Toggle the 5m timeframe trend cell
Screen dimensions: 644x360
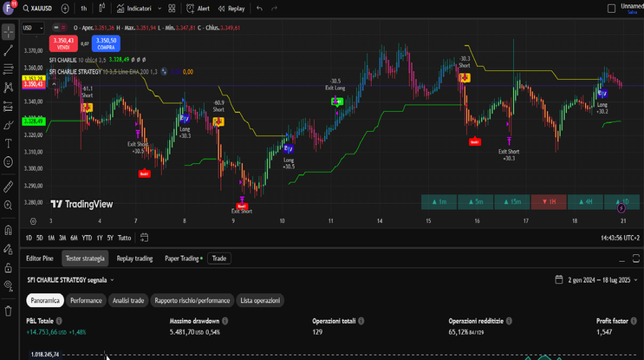click(475, 202)
